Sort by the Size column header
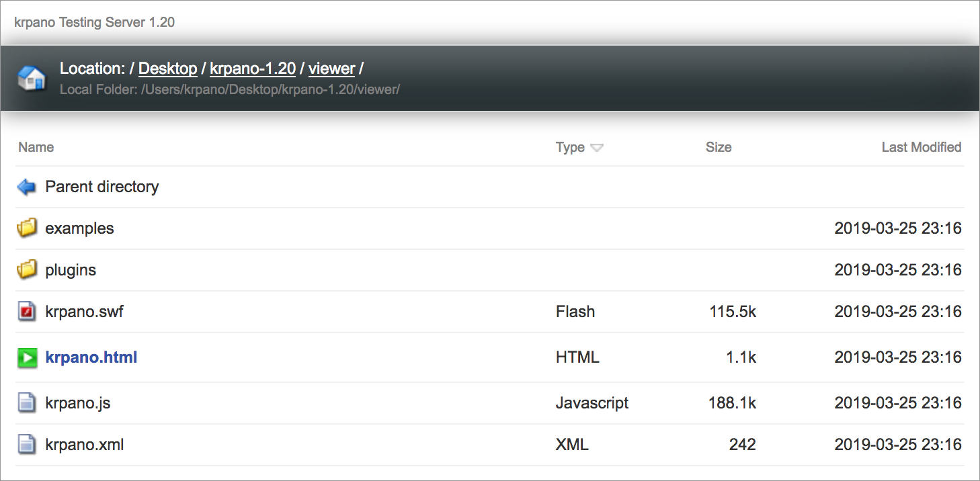The image size is (980, 481). 719,147
